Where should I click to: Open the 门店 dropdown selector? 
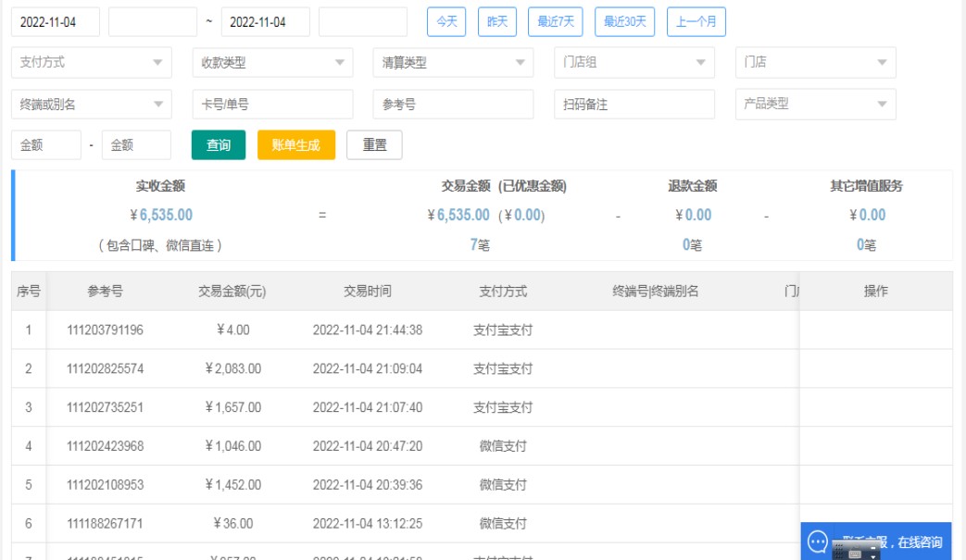tap(815, 63)
